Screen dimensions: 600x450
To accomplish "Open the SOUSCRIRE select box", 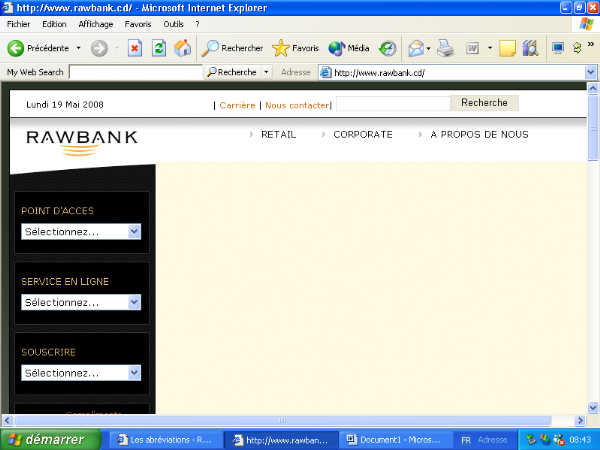I will click(x=81, y=373).
